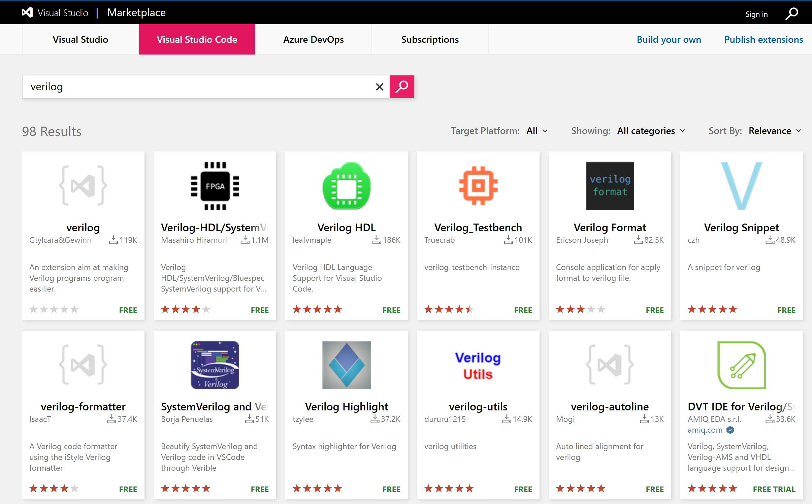Click the Verilog Snippet large V icon
The image size is (812, 504).
click(741, 186)
